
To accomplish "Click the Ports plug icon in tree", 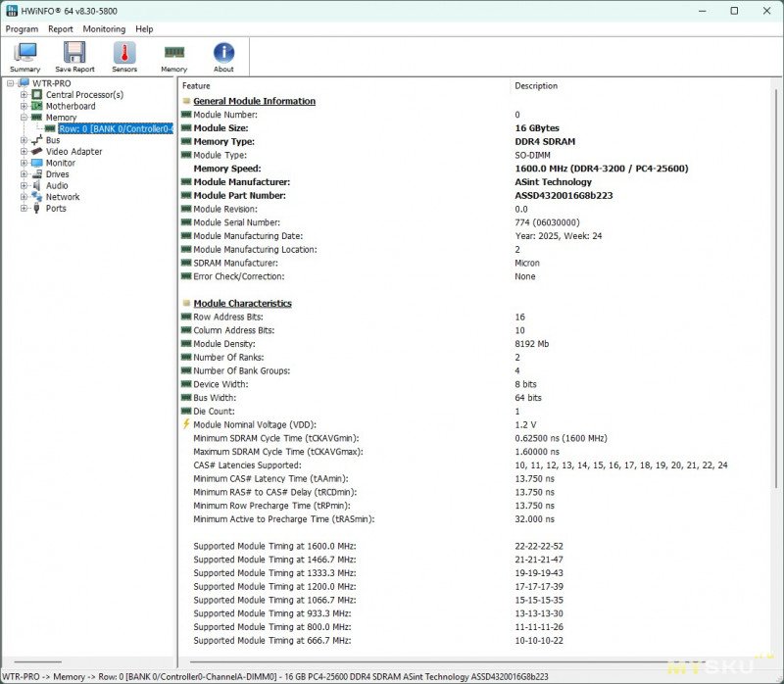I will 37,208.
